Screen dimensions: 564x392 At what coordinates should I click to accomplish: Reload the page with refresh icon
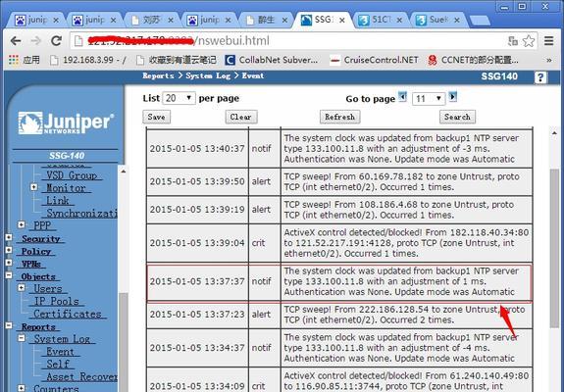(56, 41)
